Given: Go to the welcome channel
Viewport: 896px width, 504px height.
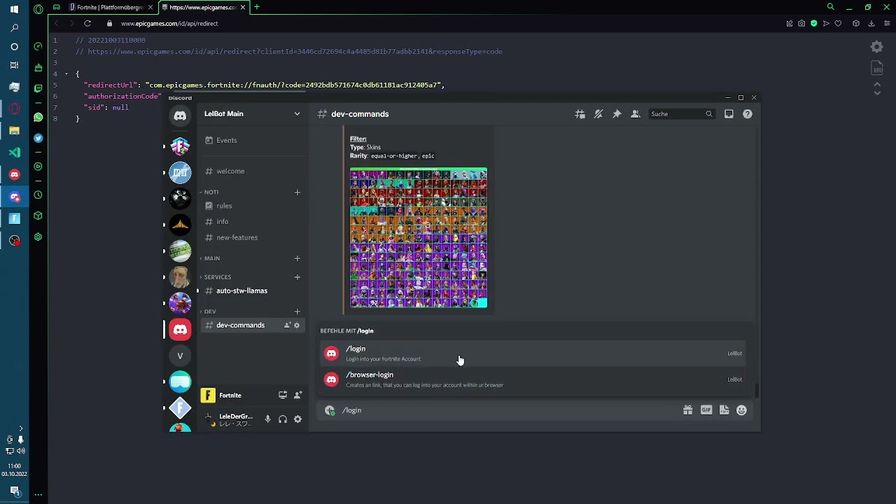Looking at the screenshot, I should tap(251, 171).
